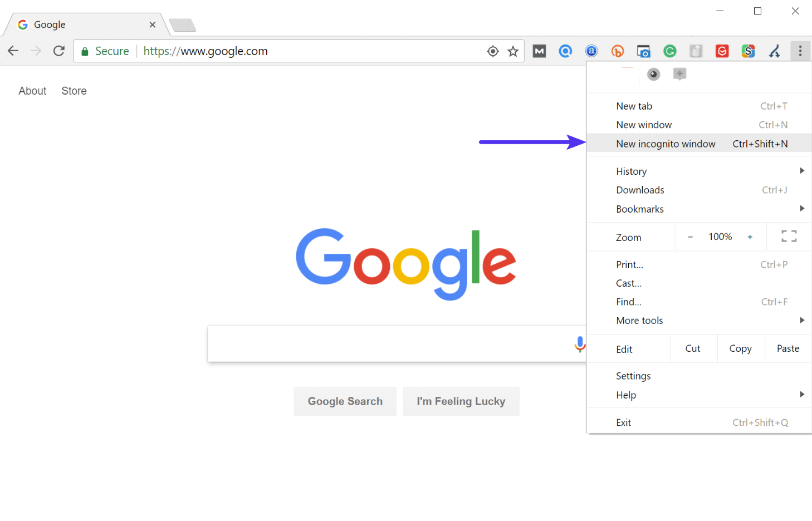The width and height of the screenshot is (812, 521).
Task: Close the Google tab
Action: click(x=153, y=24)
